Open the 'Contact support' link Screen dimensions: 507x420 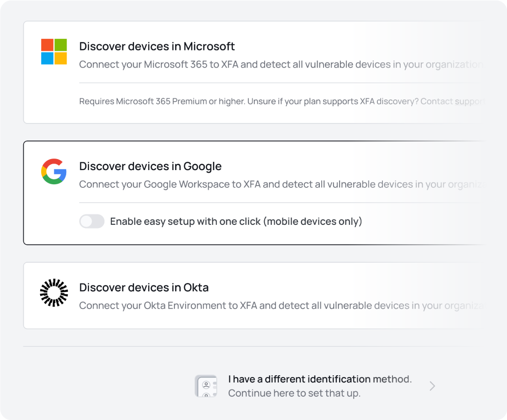point(452,101)
